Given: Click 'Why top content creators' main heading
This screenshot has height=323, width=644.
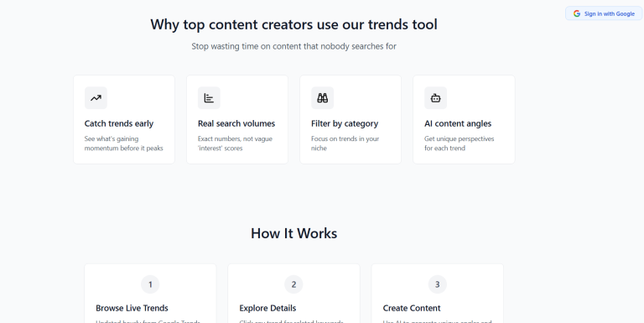Looking at the screenshot, I should tap(293, 24).
